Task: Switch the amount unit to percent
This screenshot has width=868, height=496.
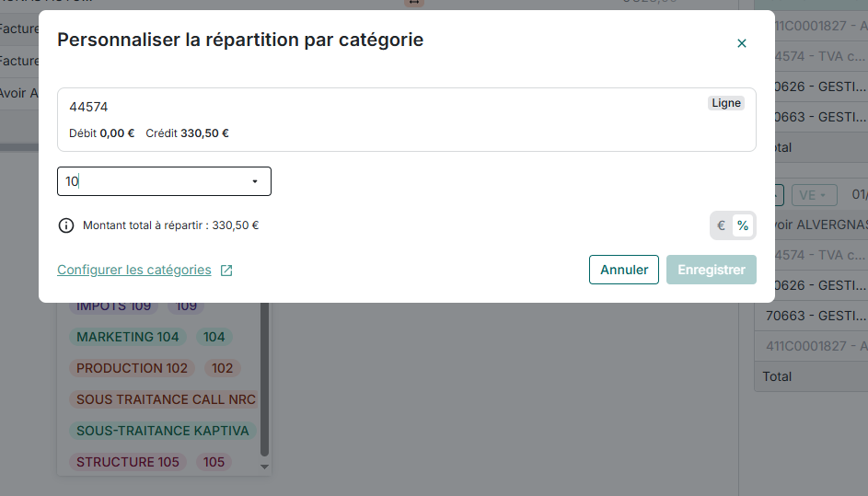Action: coord(743,225)
